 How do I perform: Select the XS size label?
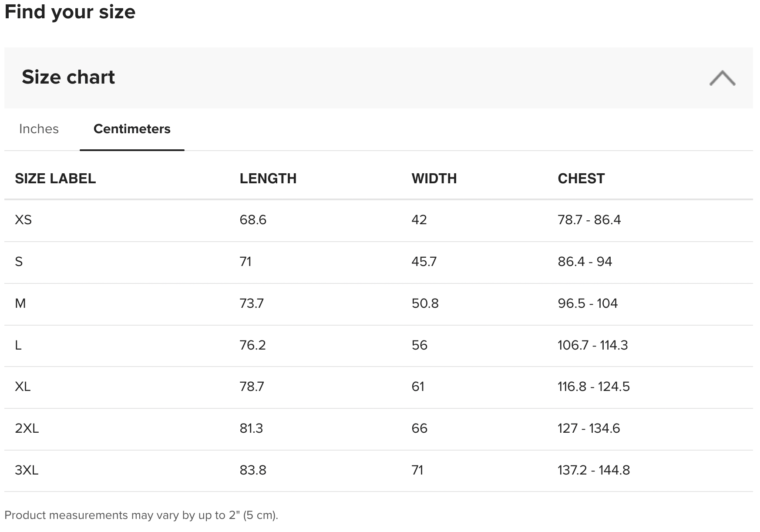click(23, 220)
